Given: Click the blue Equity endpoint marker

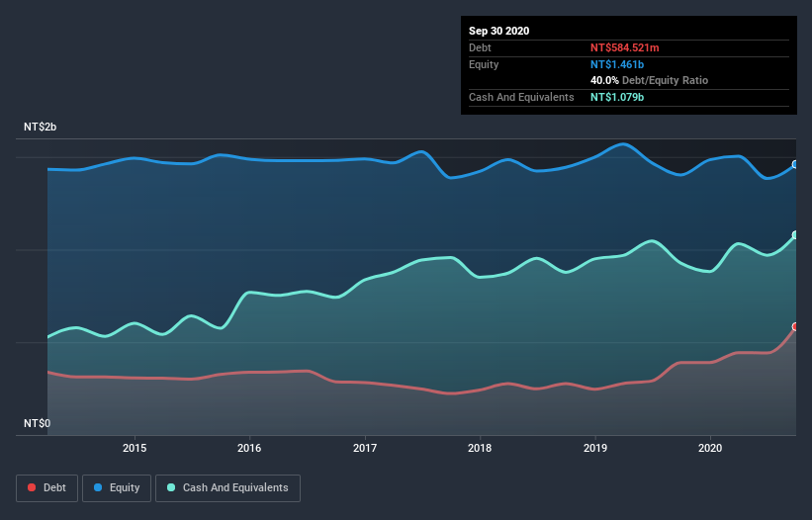Looking at the screenshot, I should tap(796, 164).
